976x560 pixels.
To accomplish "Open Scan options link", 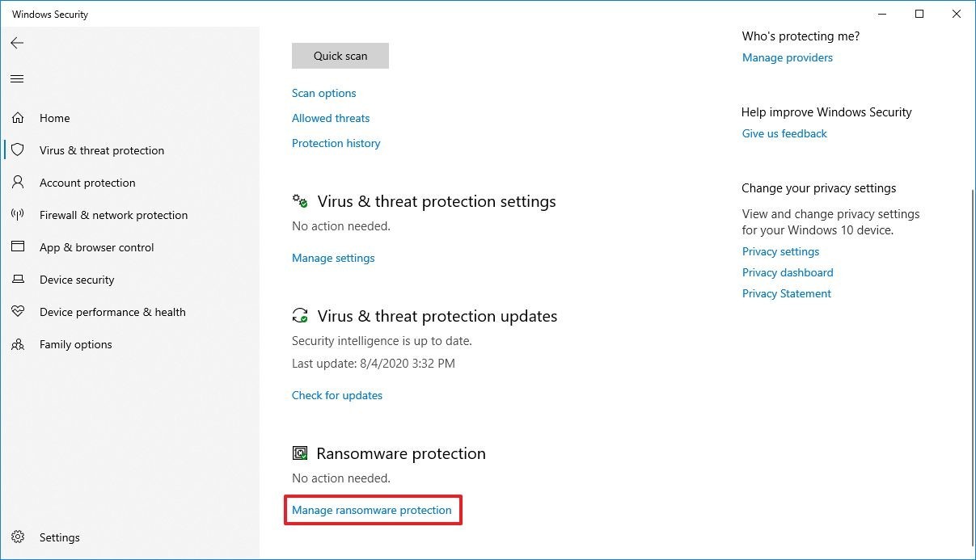I will tap(323, 93).
